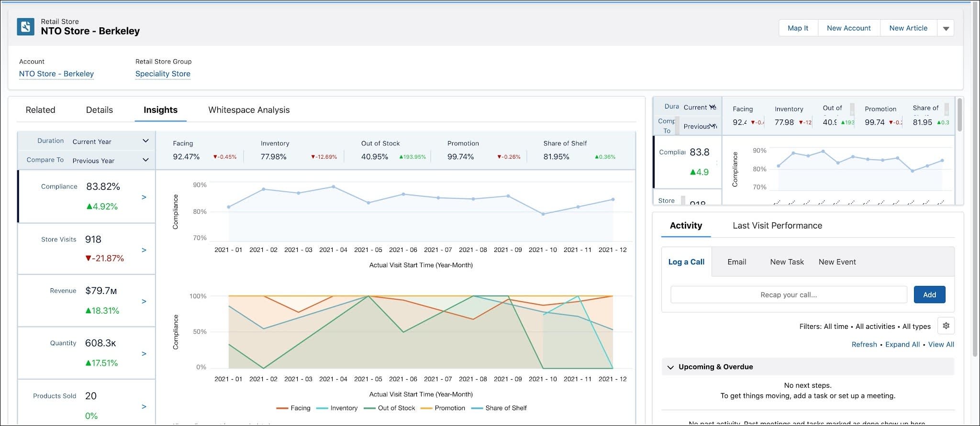Open Previous Year dropdown in right mini dashboard
Screen dimensions: 980x426
tap(699, 126)
